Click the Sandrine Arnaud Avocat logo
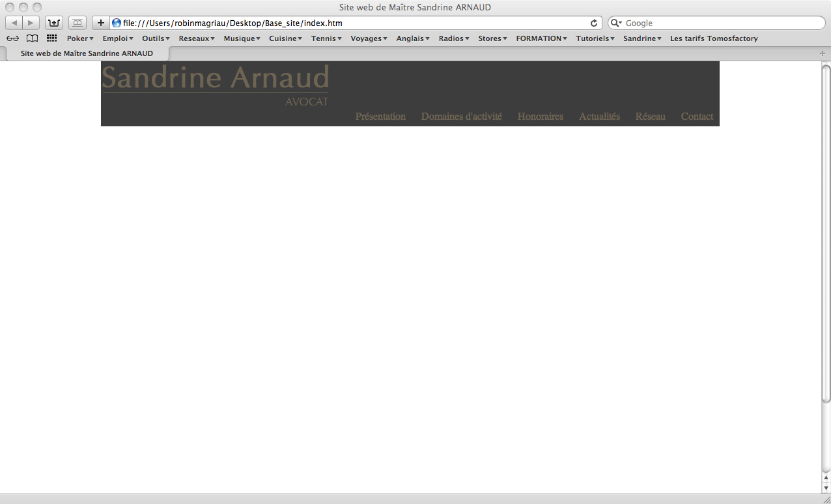The height and width of the screenshot is (504, 831). pos(216,85)
